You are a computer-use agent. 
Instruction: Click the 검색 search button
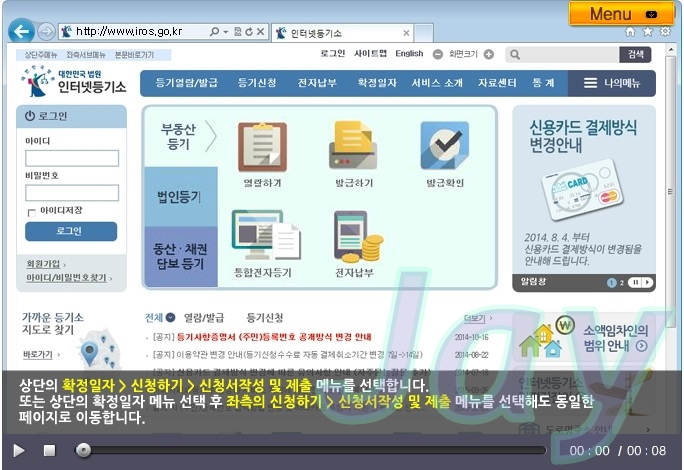click(635, 55)
